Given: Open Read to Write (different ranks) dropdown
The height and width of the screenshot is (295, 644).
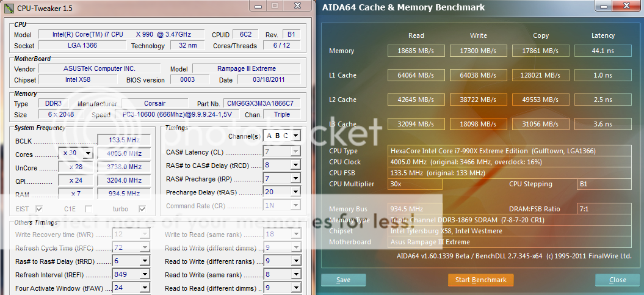Looking at the screenshot, I should click(295, 261).
